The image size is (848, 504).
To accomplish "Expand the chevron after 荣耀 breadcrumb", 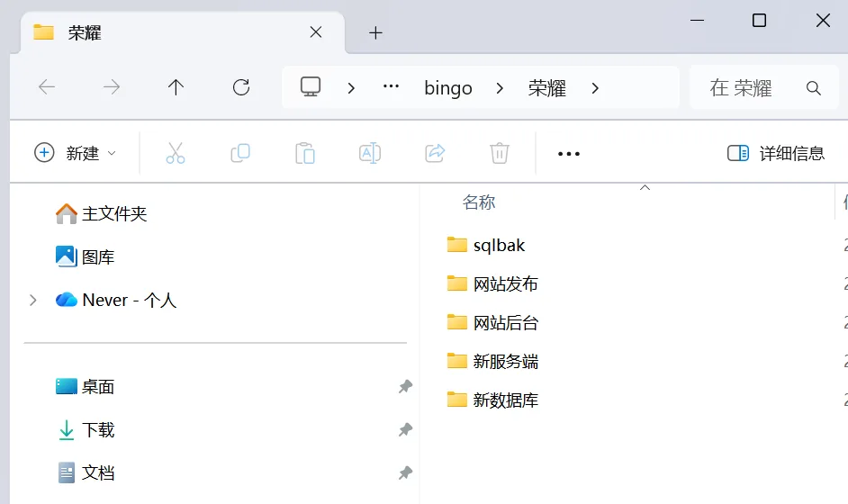I will tap(595, 87).
